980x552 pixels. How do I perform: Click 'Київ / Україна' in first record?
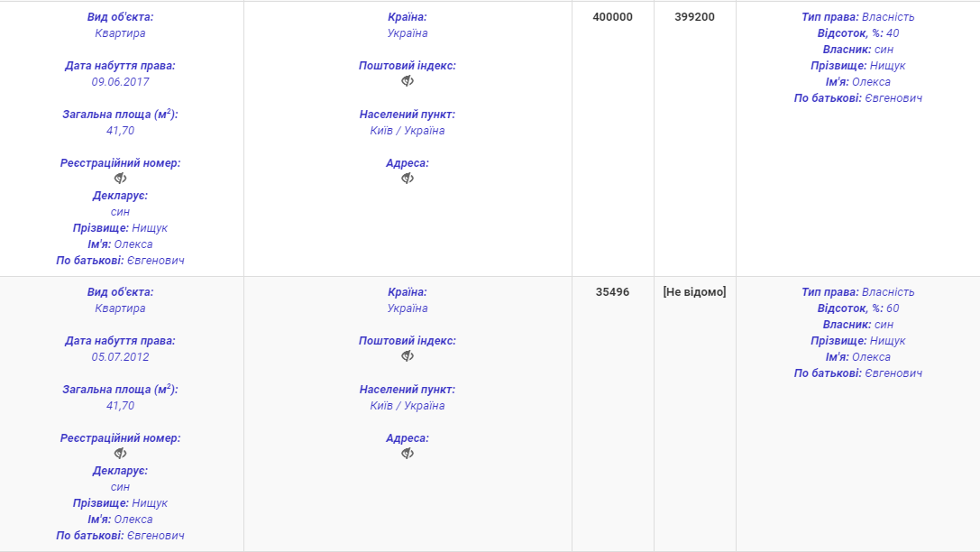(x=408, y=131)
